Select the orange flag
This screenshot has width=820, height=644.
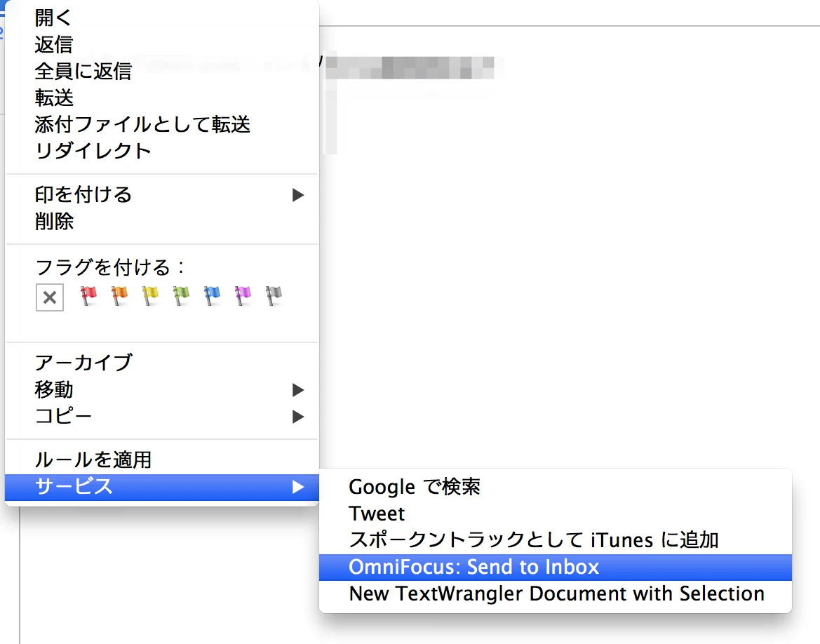coord(120,296)
